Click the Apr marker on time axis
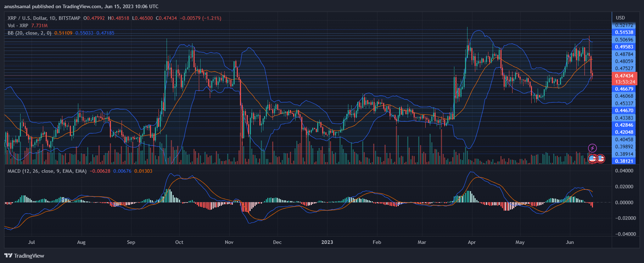The width and height of the screenshot is (644, 263). tap(471, 242)
